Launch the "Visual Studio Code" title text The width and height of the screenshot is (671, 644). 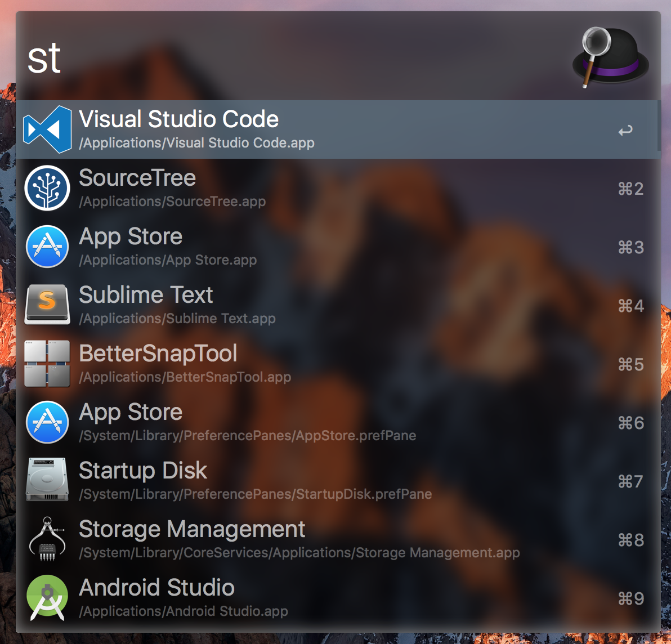[179, 119]
